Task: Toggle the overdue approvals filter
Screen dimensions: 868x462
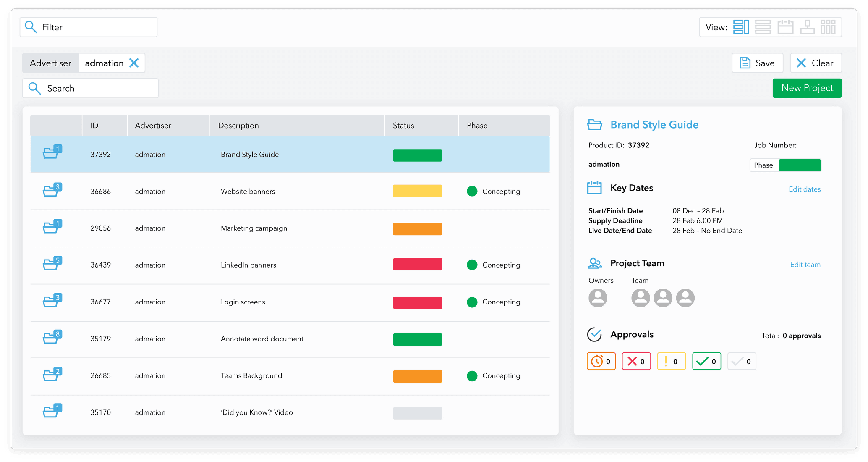Action: [x=601, y=361]
